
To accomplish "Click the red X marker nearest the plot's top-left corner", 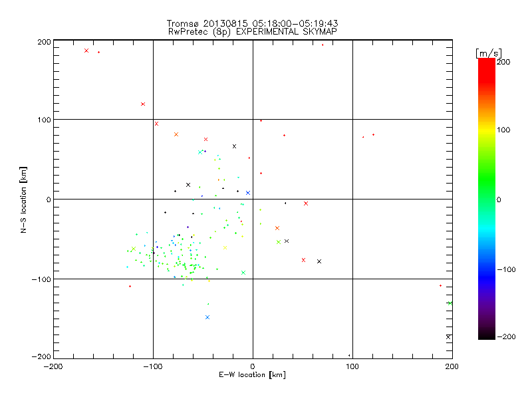I will 86,51.
